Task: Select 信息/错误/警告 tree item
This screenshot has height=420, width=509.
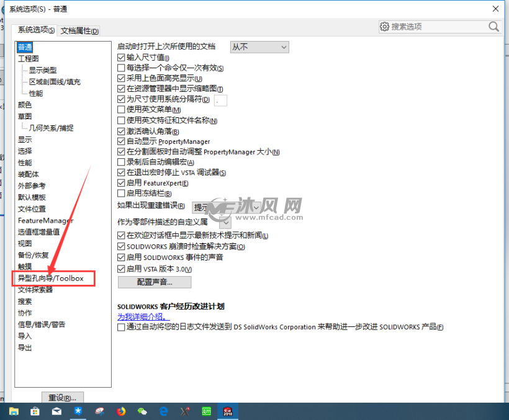Action: [42, 324]
